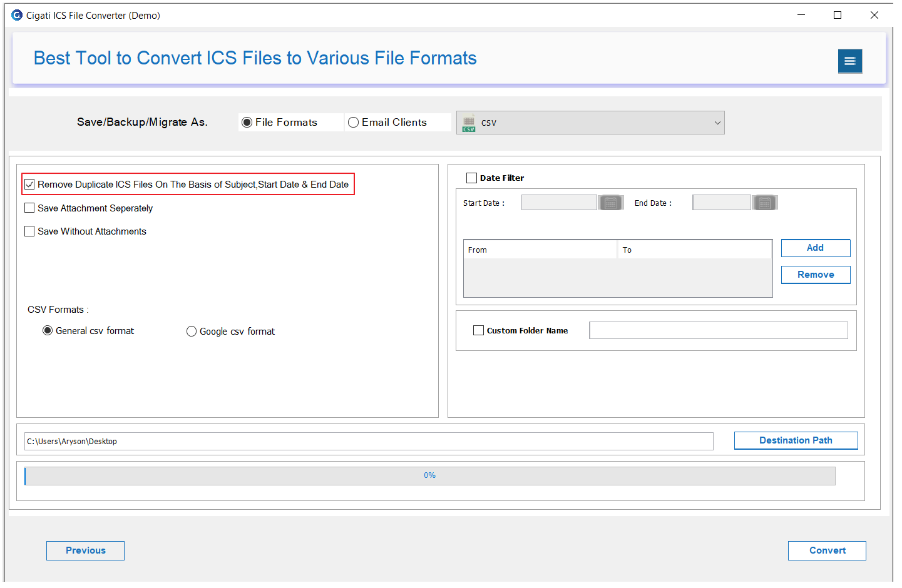Go back with the Previous button
Viewport: 902px width, 588px height.
[86, 550]
